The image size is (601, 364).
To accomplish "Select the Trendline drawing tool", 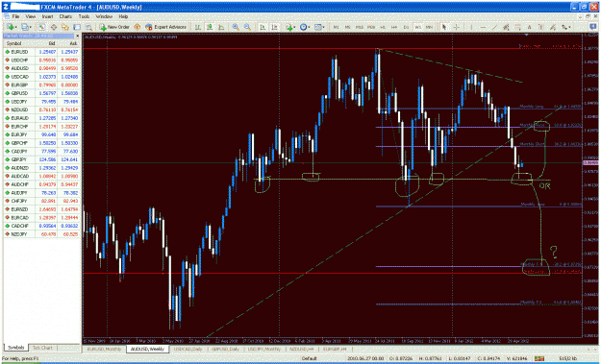I will click(494, 27).
